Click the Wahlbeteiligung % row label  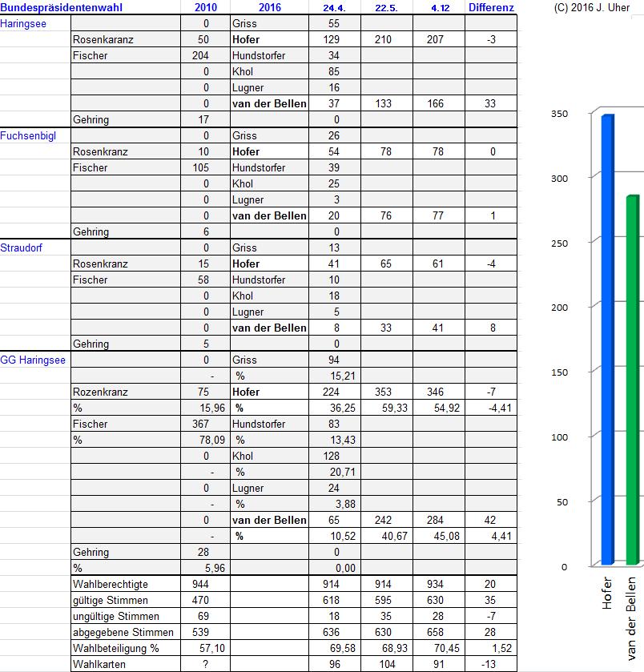116,648
